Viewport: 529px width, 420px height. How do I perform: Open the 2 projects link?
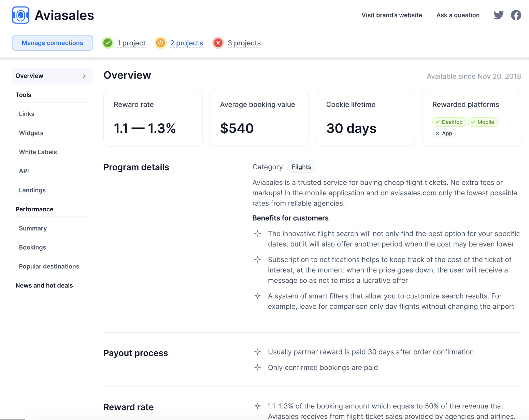[x=187, y=43]
